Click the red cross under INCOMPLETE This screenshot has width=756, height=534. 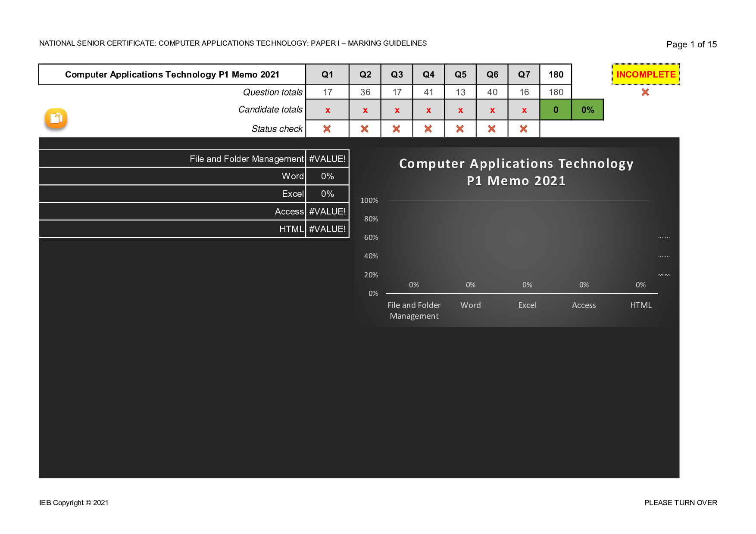(645, 92)
